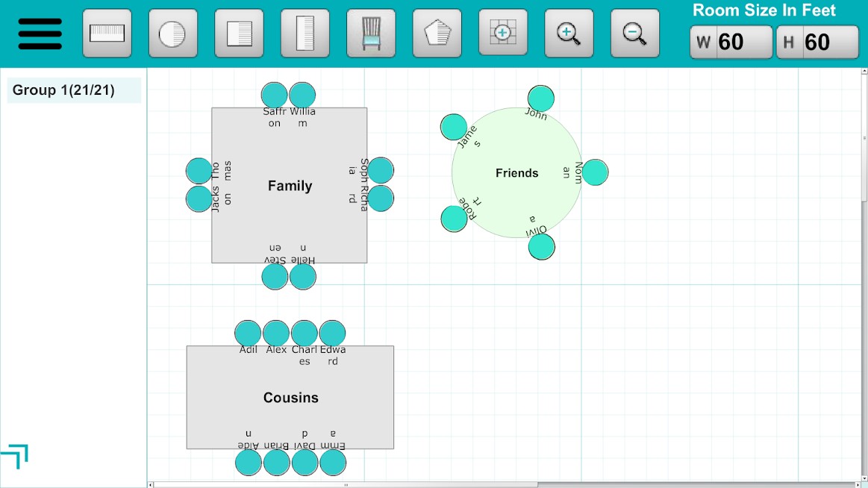Click the corner bracket icon at bottom left
This screenshot has width=868, height=488.
pos(15,455)
